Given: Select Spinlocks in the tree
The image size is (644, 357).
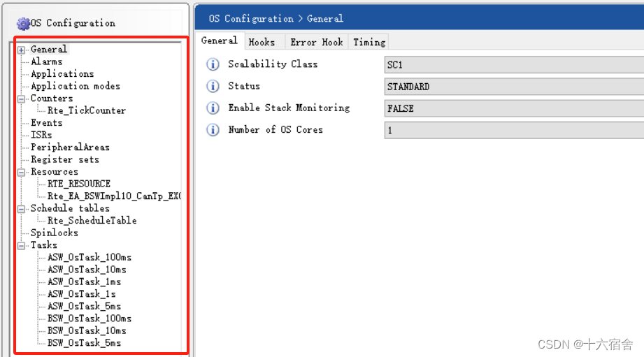Looking at the screenshot, I should coord(55,233).
